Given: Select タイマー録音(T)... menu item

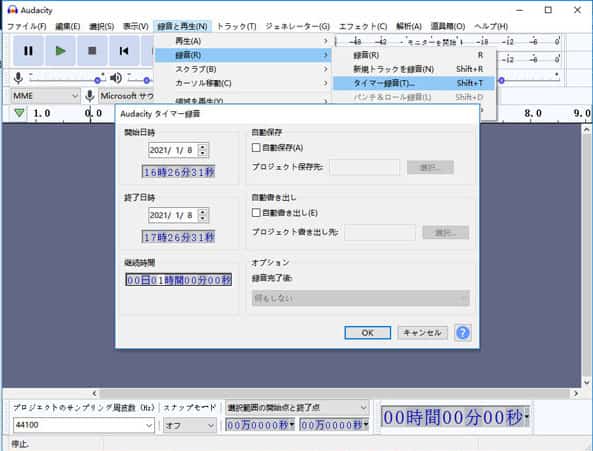Looking at the screenshot, I should tap(414, 83).
